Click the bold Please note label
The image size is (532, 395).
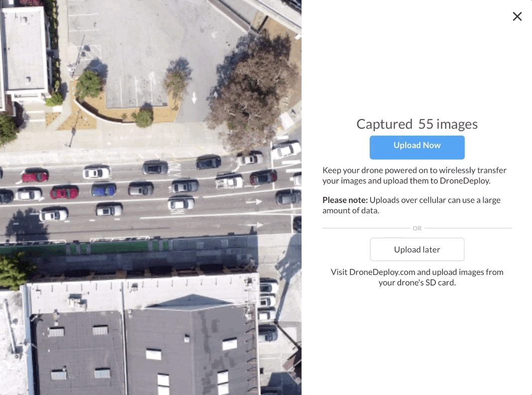click(x=345, y=200)
